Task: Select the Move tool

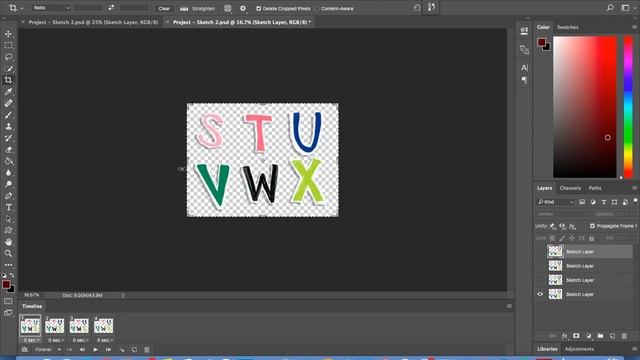Action: [8, 34]
